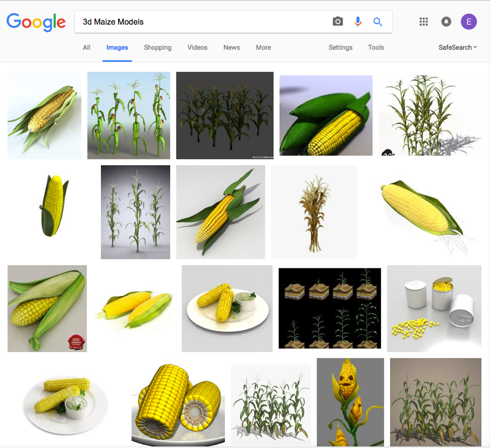Click the Google logo
The width and height of the screenshot is (490, 448).
36,22
